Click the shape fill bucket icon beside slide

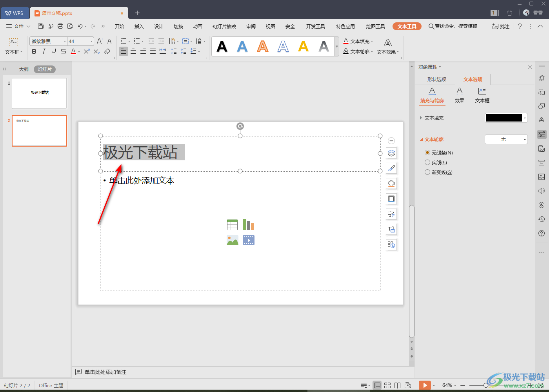click(x=391, y=183)
